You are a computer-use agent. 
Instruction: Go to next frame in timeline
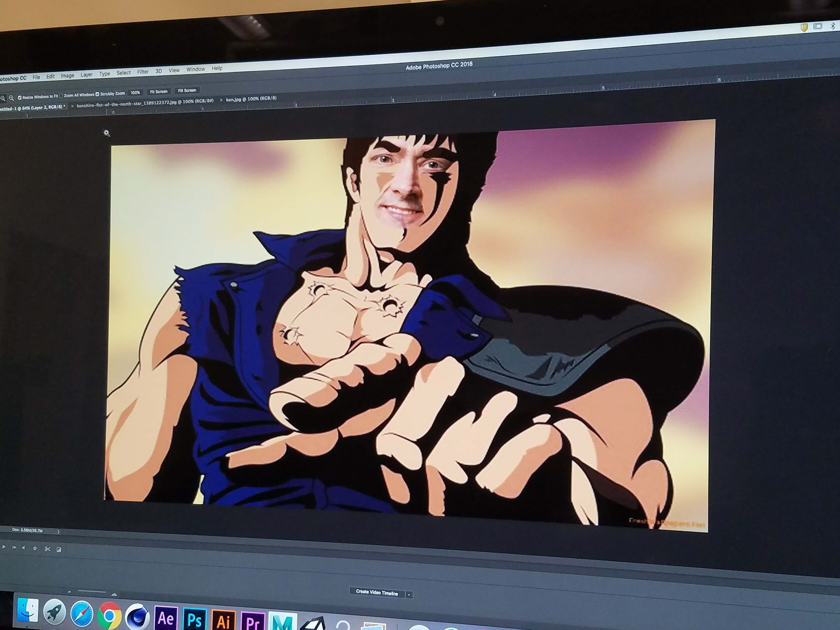pos(14,547)
